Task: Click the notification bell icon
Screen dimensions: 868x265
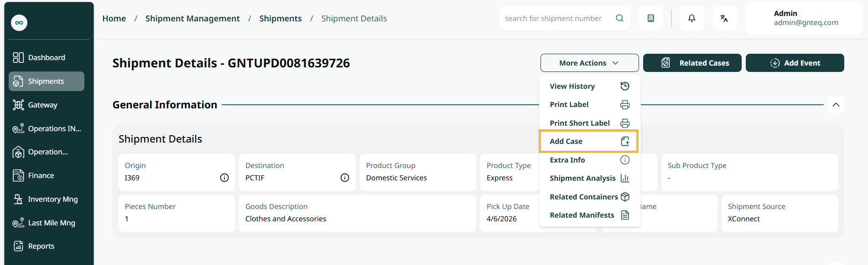Action: tap(691, 18)
